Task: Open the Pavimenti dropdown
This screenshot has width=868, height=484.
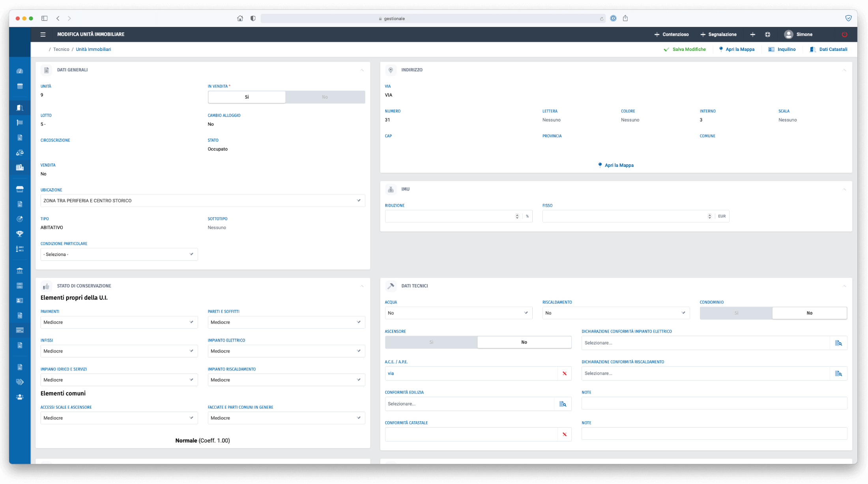Action: 119,322
